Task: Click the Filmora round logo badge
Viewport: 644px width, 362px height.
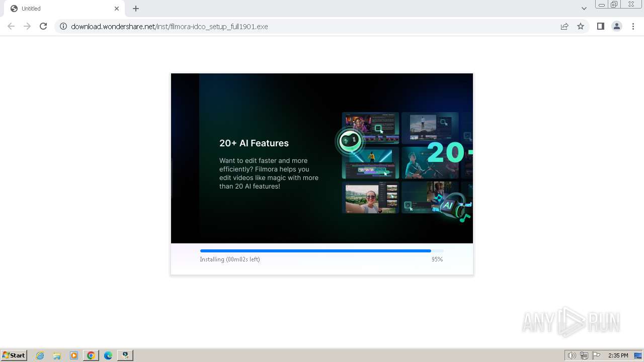Action: [350, 141]
